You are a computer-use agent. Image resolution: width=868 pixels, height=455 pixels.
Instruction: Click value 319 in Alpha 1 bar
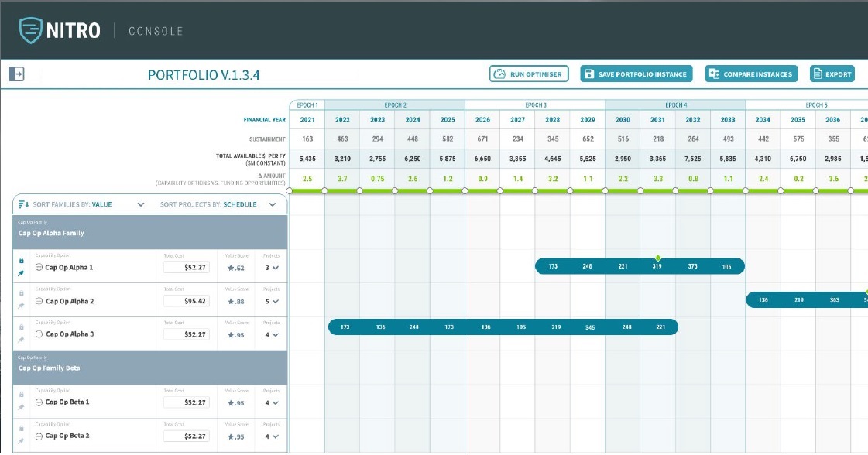(x=657, y=266)
